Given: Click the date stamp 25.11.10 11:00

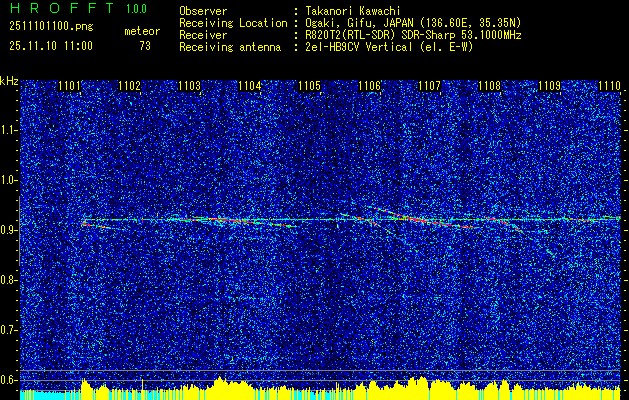Looking at the screenshot, I should [x=51, y=46].
